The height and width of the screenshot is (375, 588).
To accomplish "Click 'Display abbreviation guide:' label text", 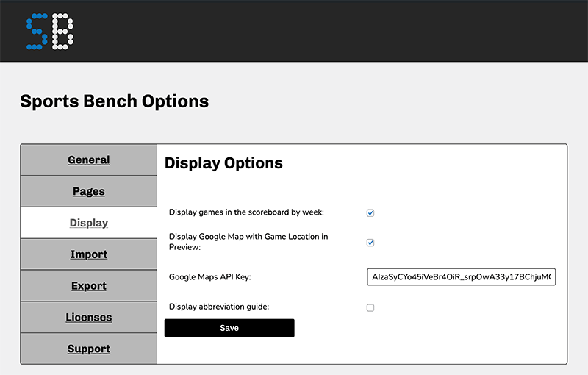I will click(219, 307).
